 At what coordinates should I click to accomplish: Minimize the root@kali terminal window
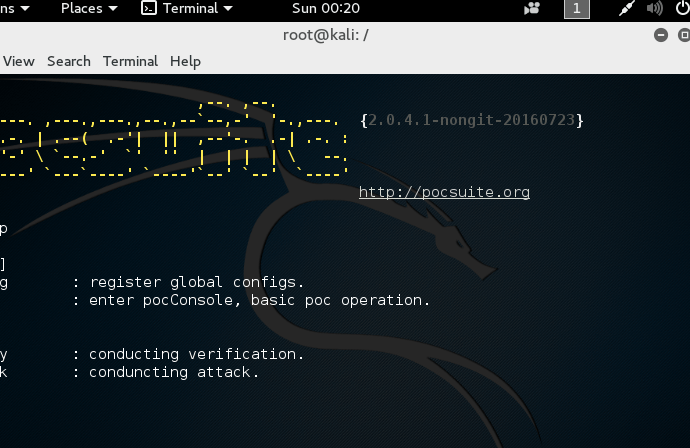pyautogui.click(x=661, y=35)
